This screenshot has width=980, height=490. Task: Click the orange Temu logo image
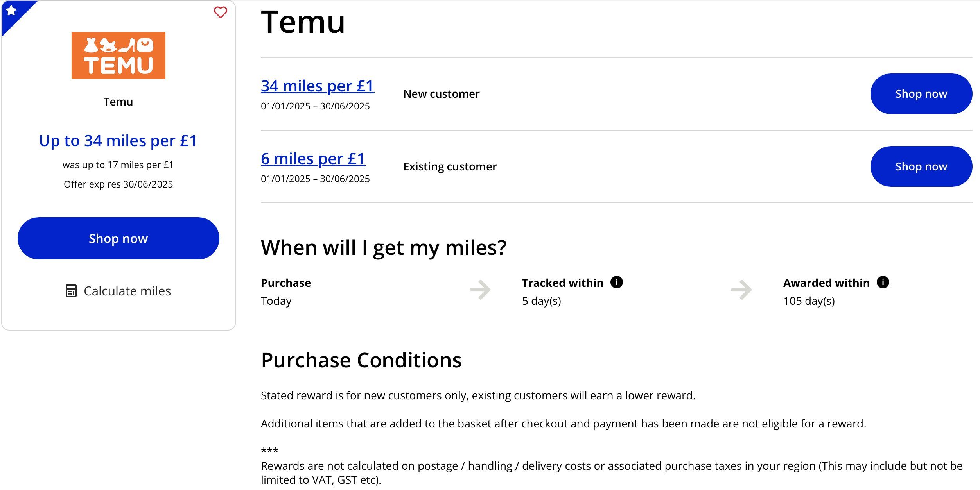[118, 55]
